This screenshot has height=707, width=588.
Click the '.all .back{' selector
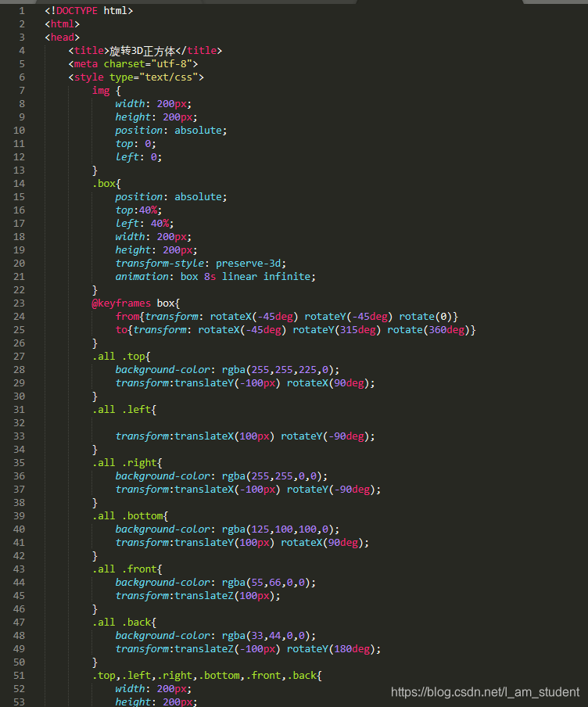[x=124, y=623]
